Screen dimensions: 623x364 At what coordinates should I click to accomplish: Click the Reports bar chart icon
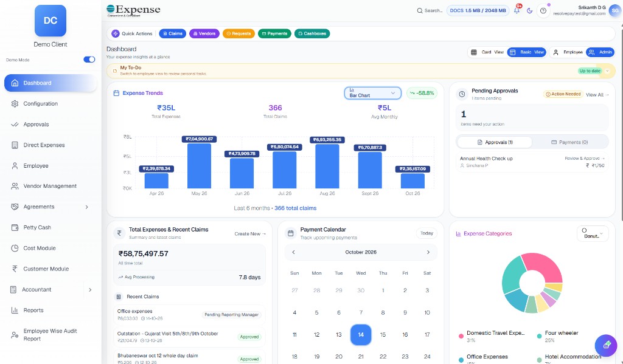click(x=15, y=311)
